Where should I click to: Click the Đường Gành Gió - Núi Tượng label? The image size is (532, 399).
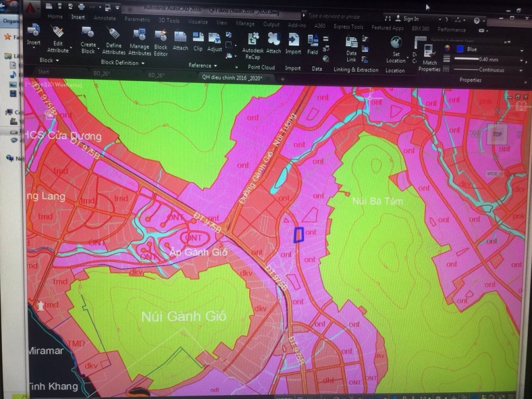point(267,159)
